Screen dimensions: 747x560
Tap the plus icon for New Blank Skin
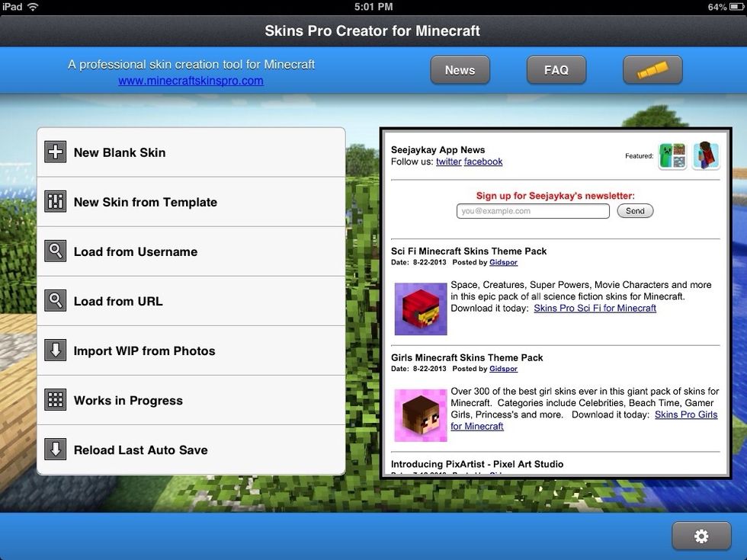56,152
